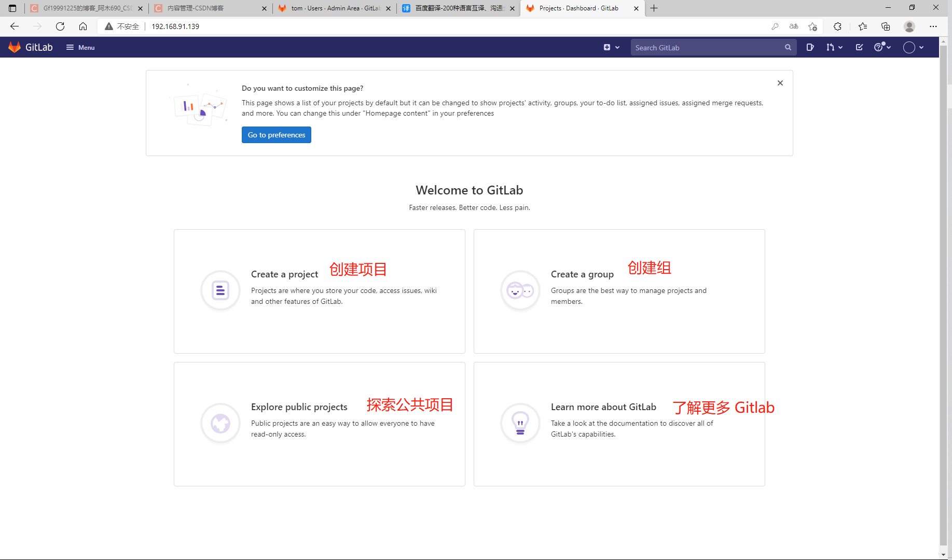952x560 pixels.
Task: Open the favorites list icon
Action: (863, 26)
